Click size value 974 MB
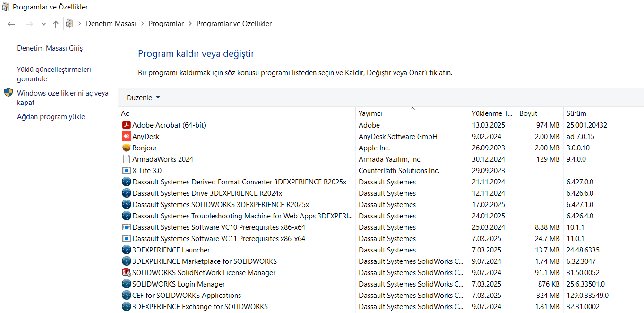The image size is (644, 313). (548, 125)
